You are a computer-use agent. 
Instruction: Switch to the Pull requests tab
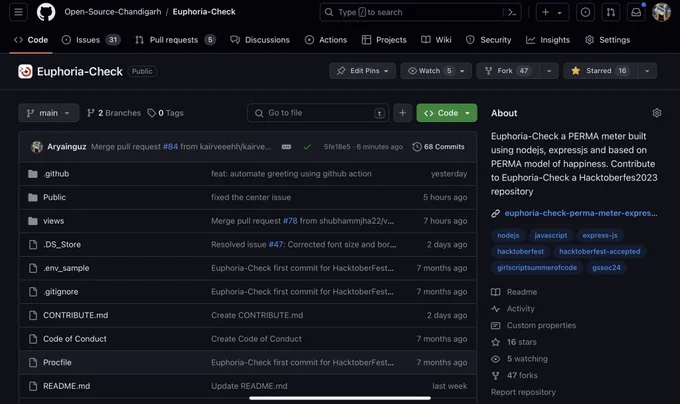coord(175,40)
